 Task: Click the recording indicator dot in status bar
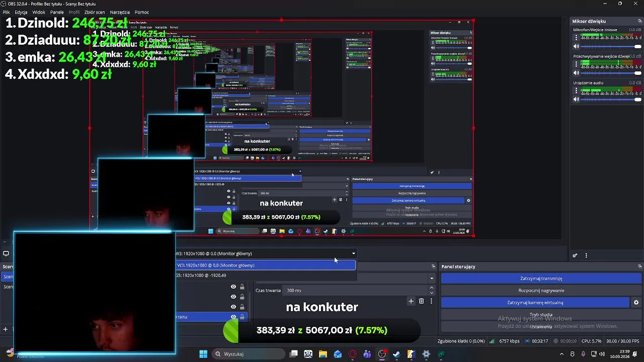(556, 341)
